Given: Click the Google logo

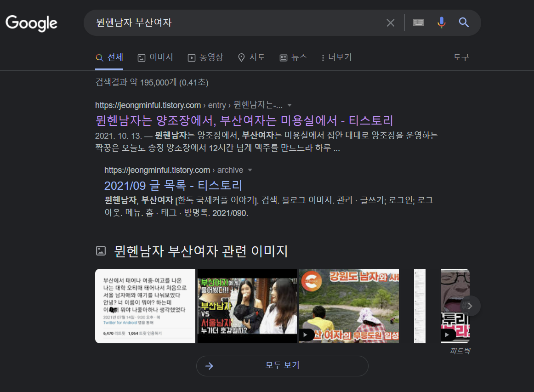Looking at the screenshot, I should (x=31, y=23).
